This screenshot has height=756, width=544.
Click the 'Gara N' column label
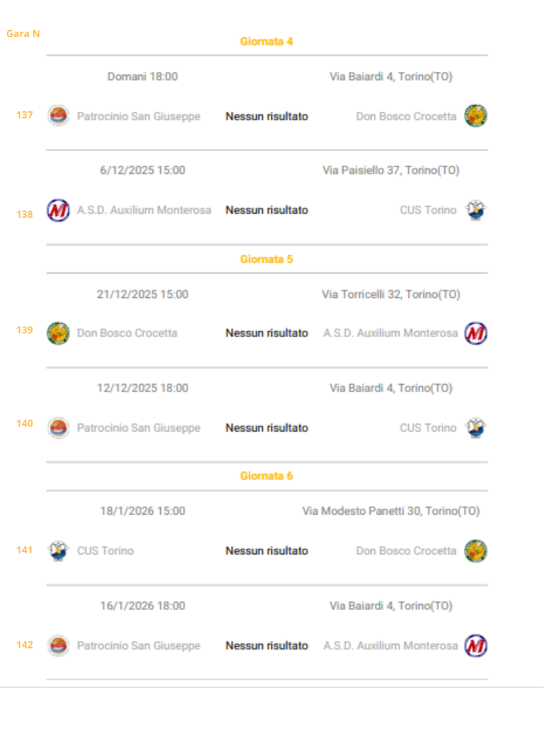(23, 33)
